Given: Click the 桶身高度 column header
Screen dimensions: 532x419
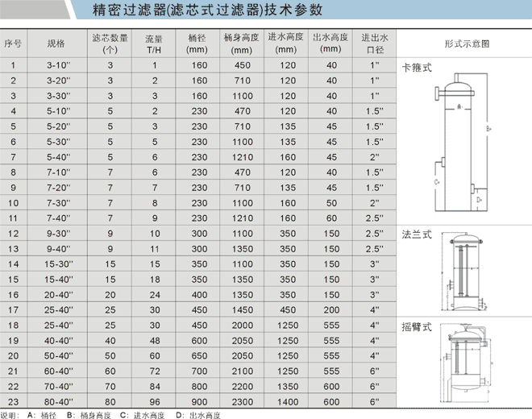Looking at the screenshot, I should tap(242, 43).
